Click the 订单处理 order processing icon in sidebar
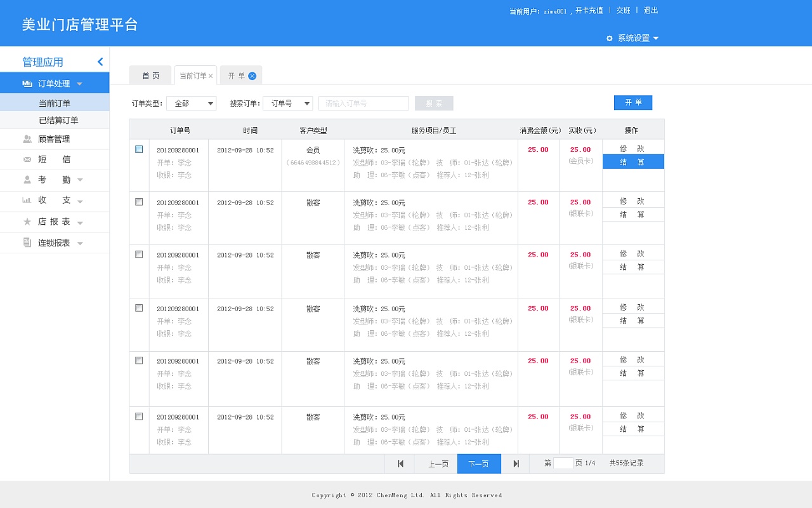 click(26, 83)
